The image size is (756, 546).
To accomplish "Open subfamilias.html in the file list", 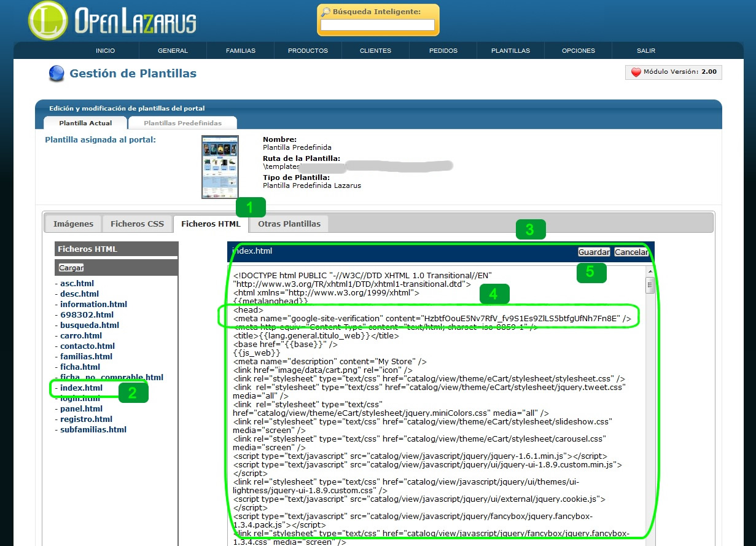I will [x=93, y=430].
